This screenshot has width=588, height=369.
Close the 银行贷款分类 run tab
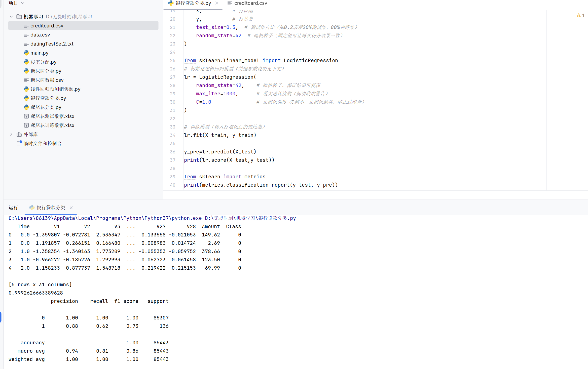tap(71, 208)
